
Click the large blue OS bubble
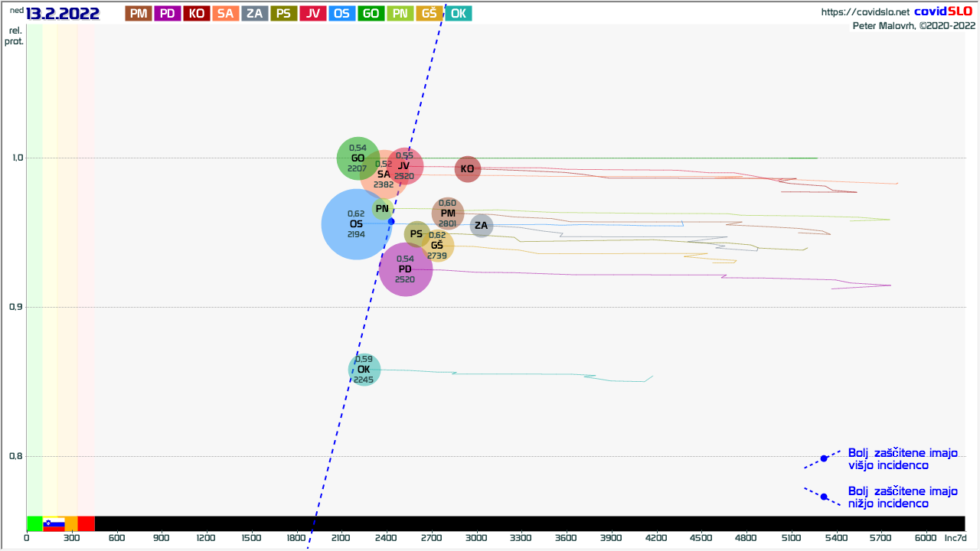[x=356, y=224]
